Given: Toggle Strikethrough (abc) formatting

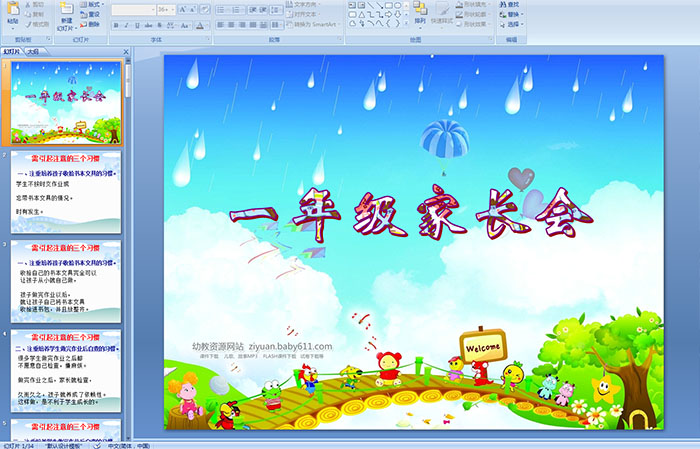Looking at the screenshot, I should 148,25.
